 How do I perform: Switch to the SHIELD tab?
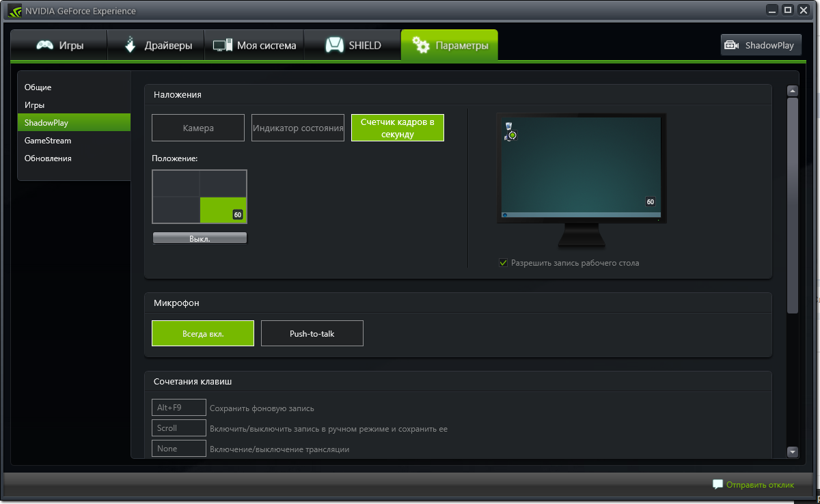click(352, 46)
